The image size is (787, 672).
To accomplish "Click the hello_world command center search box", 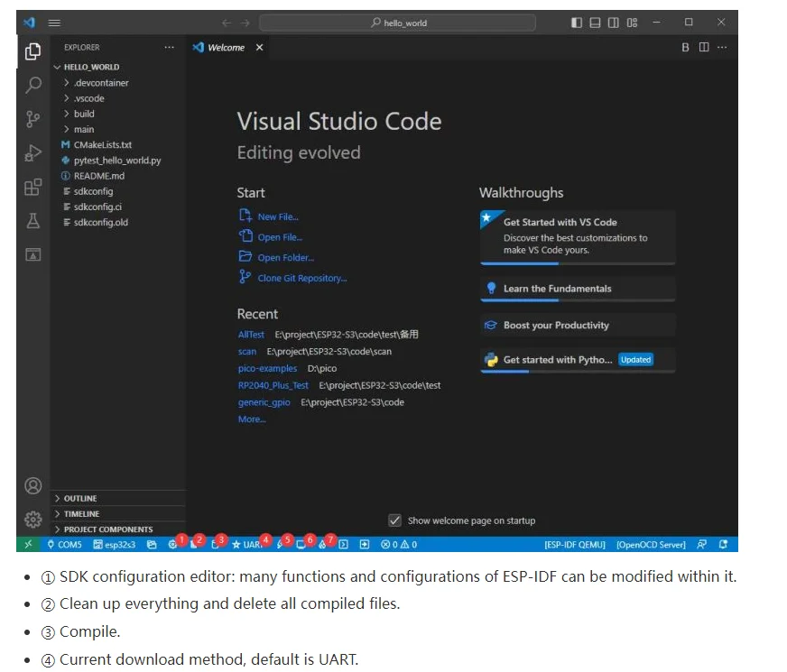I will (397, 23).
